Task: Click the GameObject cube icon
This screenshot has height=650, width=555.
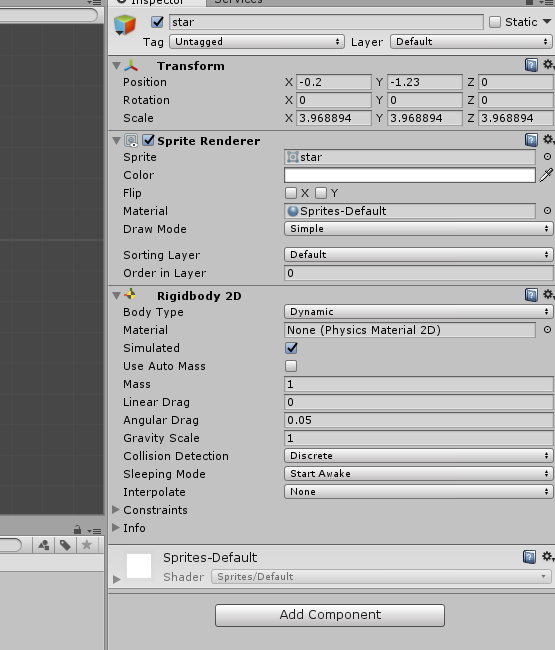Action: (125, 25)
